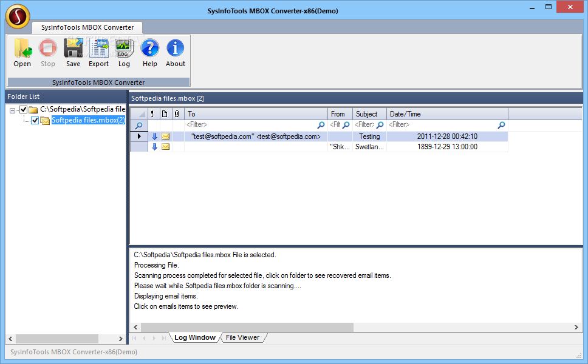Click the Date/Time filter search magnifier
588x364 pixels.
501,125
